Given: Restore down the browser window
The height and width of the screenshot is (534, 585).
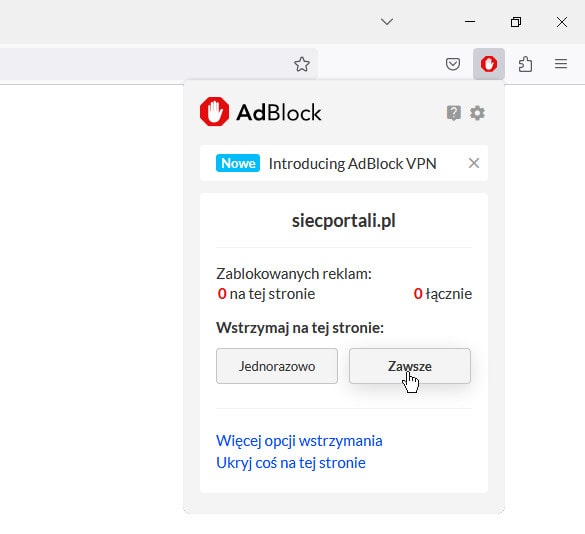Looking at the screenshot, I should coord(516,22).
